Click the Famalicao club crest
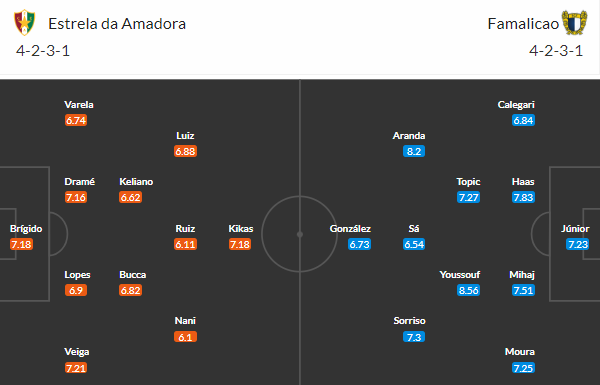This screenshot has width=600, height=385. (x=574, y=23)
